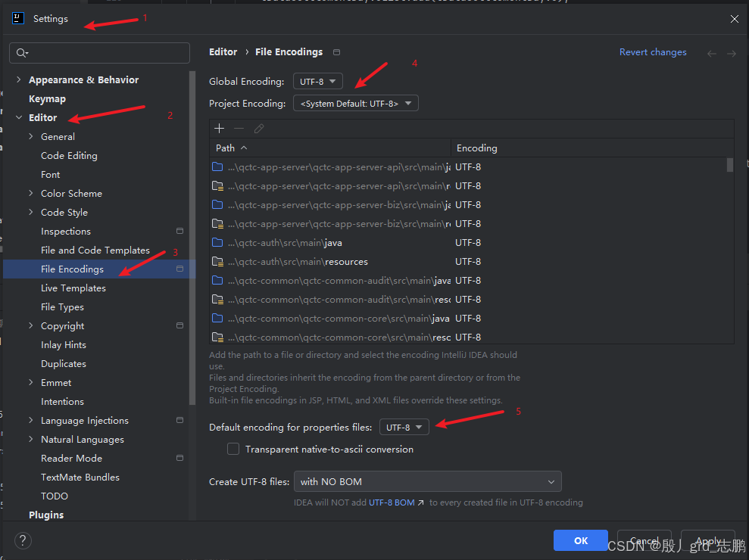This screenshot has height=560, width=749.
Task: Select Plugins in the settings tree
Action: coord(46,515)
